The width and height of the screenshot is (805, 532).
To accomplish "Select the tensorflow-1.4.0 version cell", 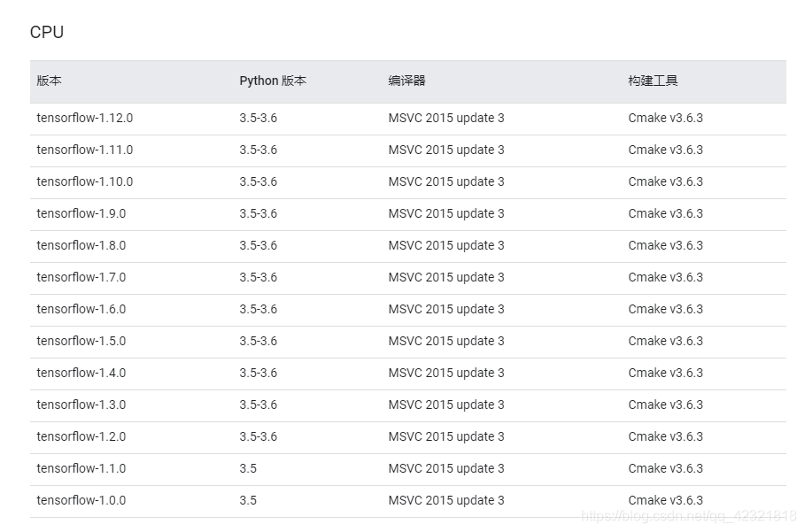I will tap(81, 373).
